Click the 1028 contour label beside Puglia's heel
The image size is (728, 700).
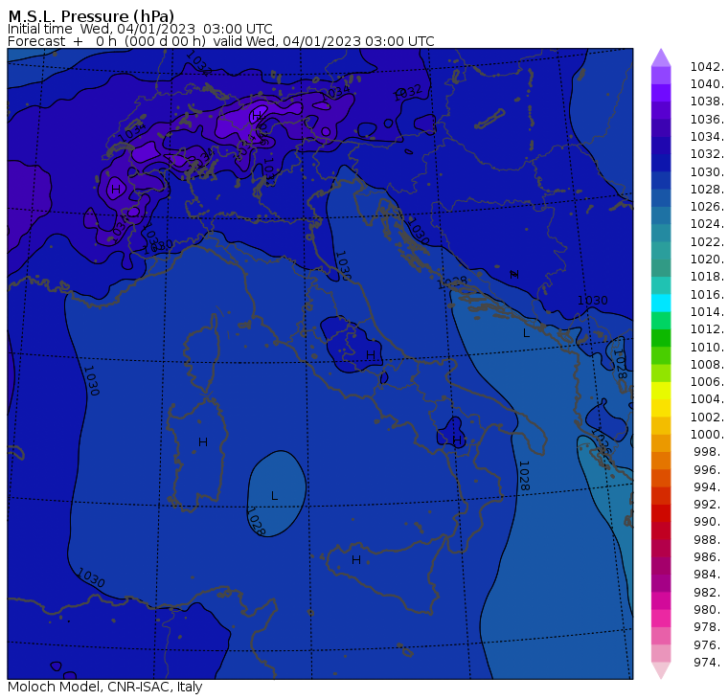tap(524, 476)
